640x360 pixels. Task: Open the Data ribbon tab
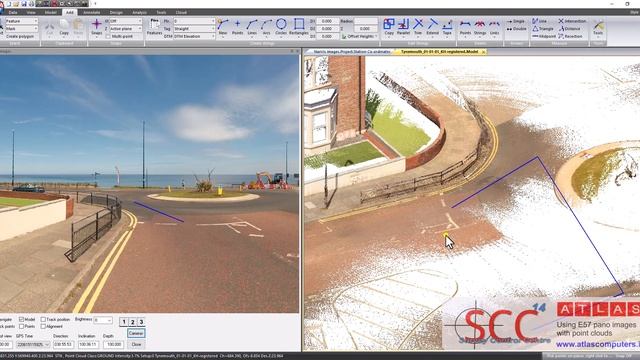(13, 12)
